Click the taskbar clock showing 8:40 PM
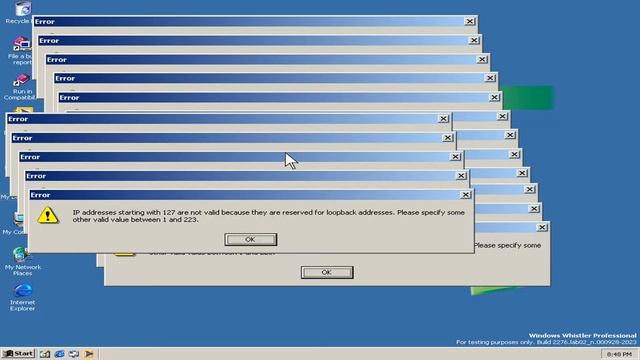 coord(619,354)
